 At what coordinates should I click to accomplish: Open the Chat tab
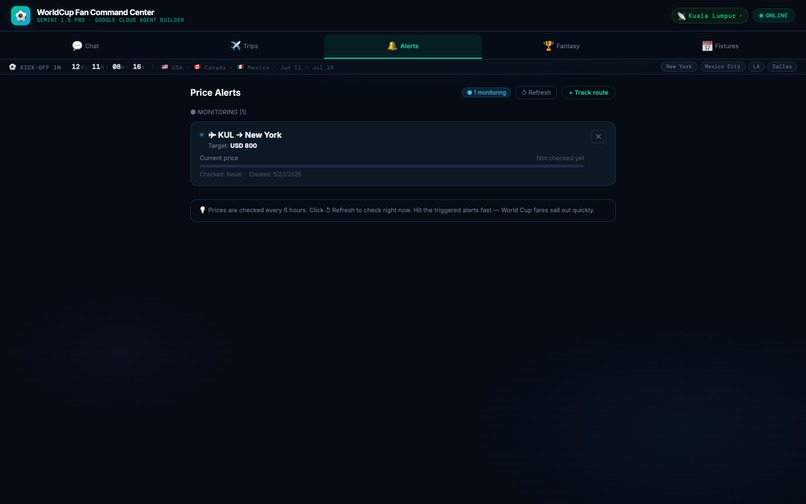(86, 46)
